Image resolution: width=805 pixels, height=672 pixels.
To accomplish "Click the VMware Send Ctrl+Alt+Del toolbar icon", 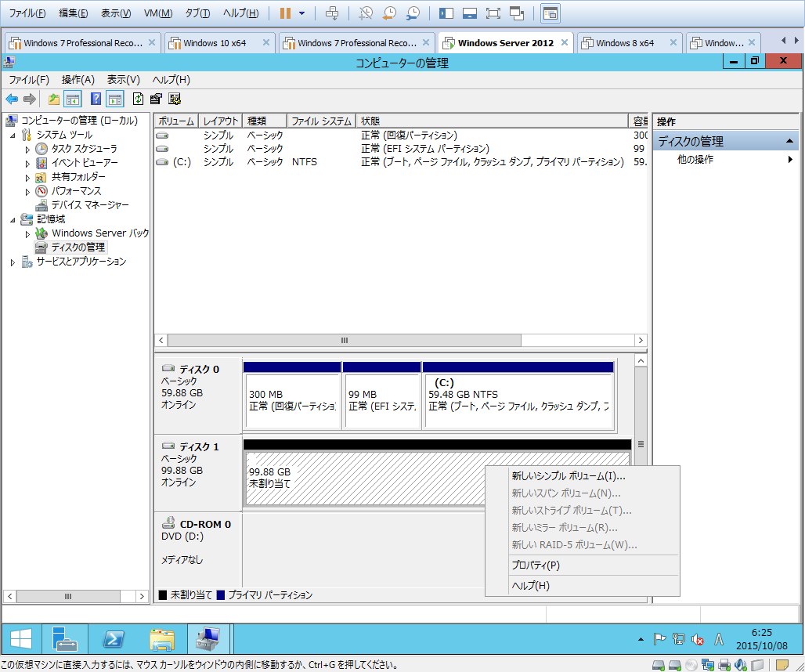I will [332, 13].
